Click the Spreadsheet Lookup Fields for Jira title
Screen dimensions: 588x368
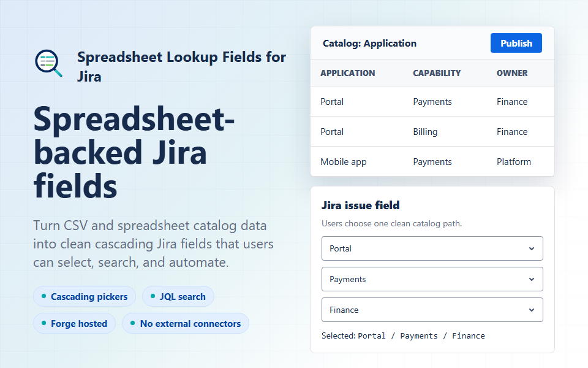coord(181,67)
